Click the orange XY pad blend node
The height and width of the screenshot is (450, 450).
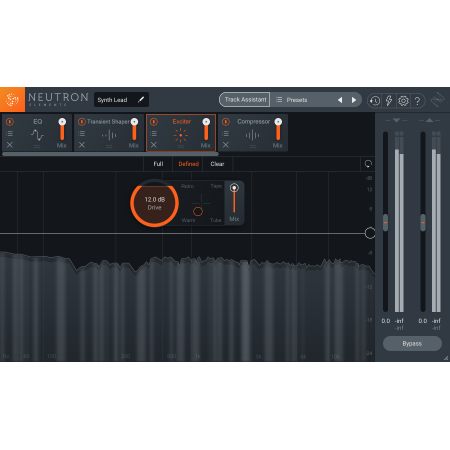click(x=198, y=211)
